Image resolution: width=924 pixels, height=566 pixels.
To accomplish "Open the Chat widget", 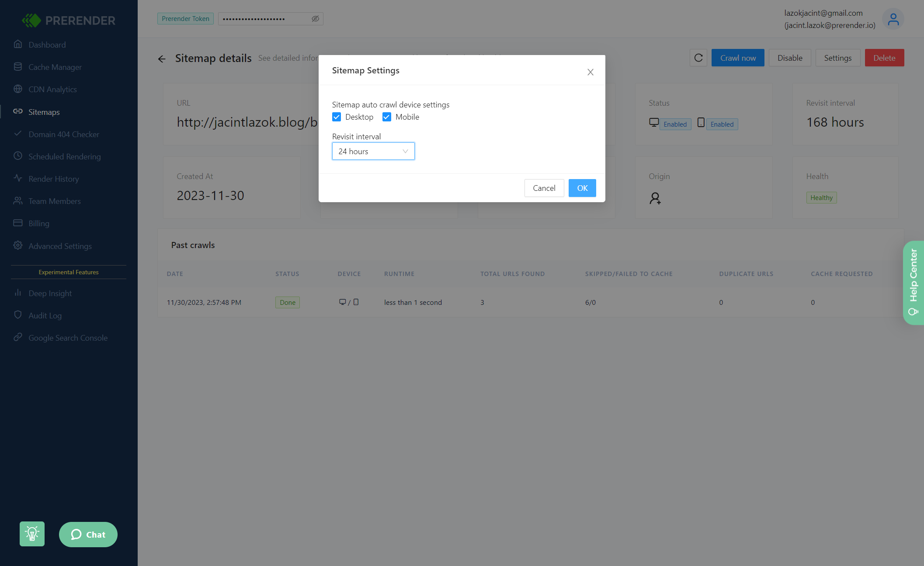I will (x=88, y=534).
